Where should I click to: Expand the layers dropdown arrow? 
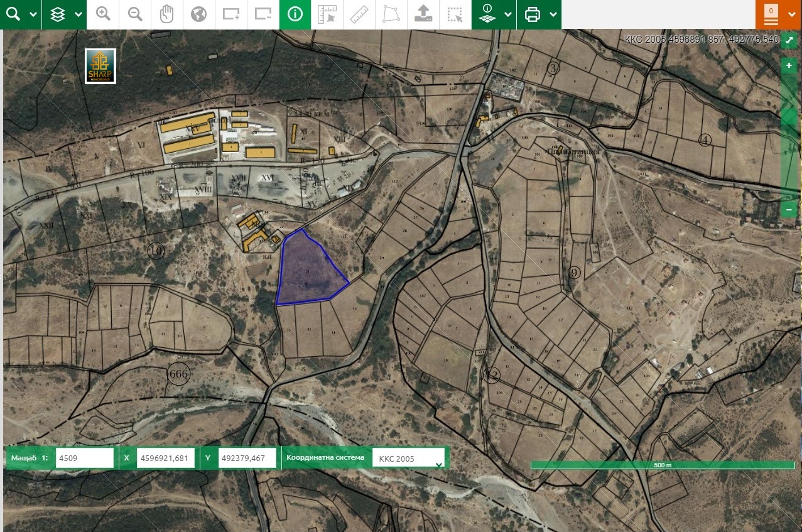[78, 14]
